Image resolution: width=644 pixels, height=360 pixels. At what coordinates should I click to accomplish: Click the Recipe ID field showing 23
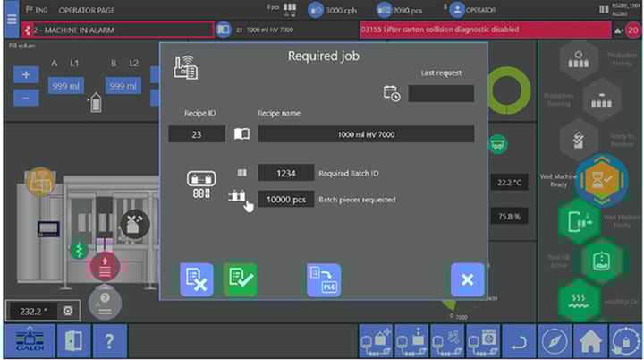(196, 134)
